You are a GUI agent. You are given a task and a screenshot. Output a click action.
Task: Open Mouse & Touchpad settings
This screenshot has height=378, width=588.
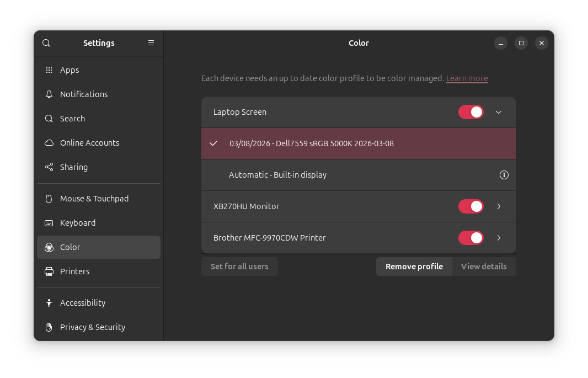94,199
